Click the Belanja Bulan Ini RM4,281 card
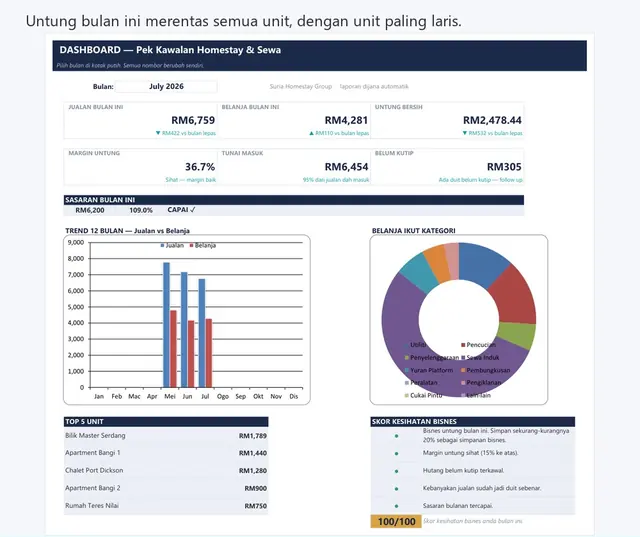The height and width of the screenshot is (537, 640). [x=294, y=121]
